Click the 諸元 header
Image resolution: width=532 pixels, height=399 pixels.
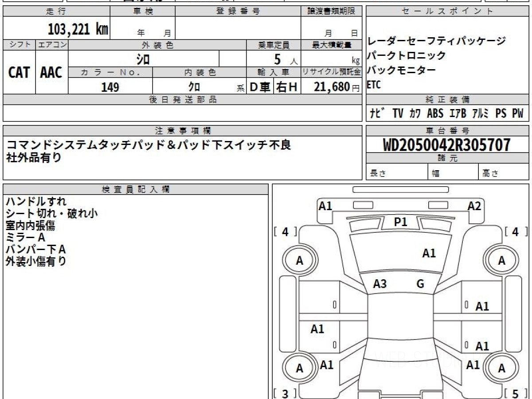(448, 158)
